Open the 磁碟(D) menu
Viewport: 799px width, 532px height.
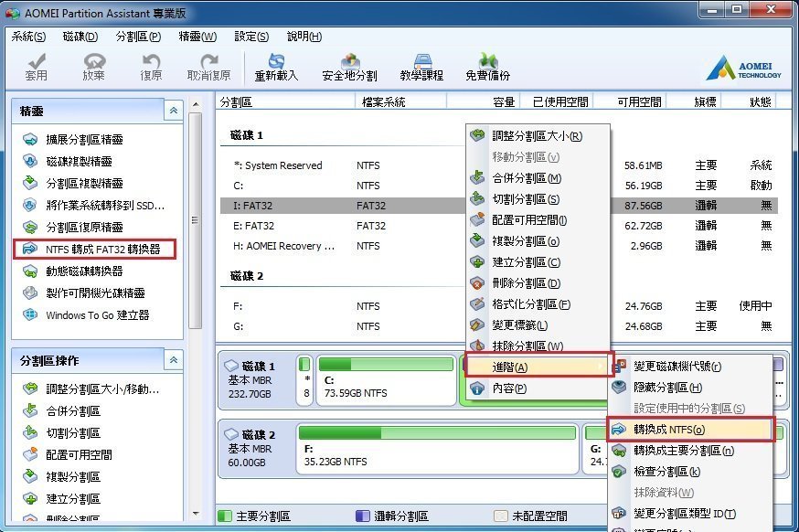[x=80, y=37]
